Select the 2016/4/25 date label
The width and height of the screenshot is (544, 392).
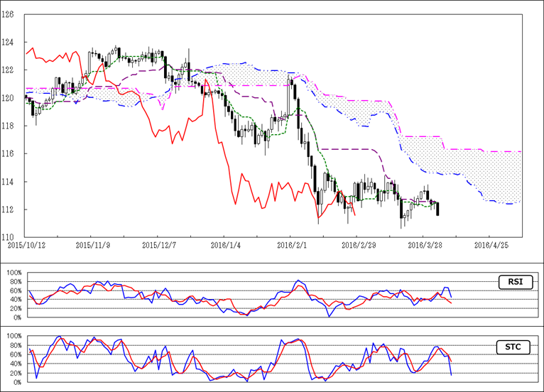[x=490, y=245]
